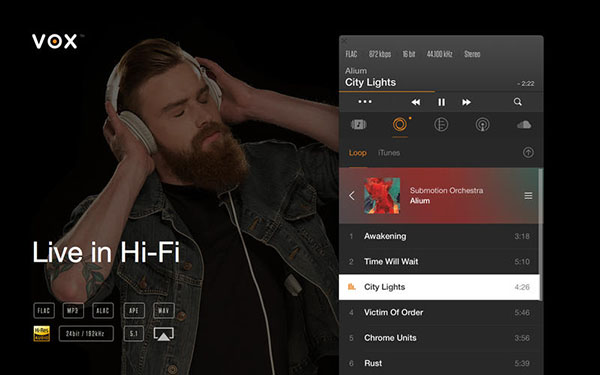Screen dimensions: 600x375
Task: Switch to the Loop tab
Action: 357,153
